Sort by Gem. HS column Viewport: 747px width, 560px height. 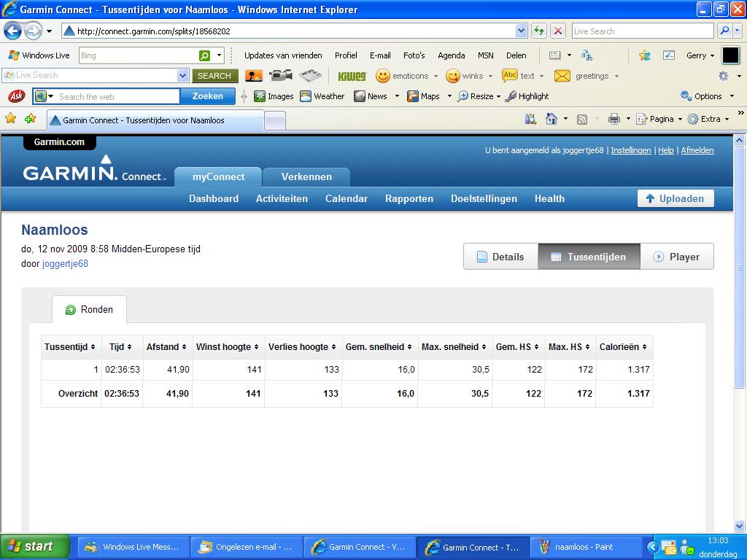(x=517, y=346)
